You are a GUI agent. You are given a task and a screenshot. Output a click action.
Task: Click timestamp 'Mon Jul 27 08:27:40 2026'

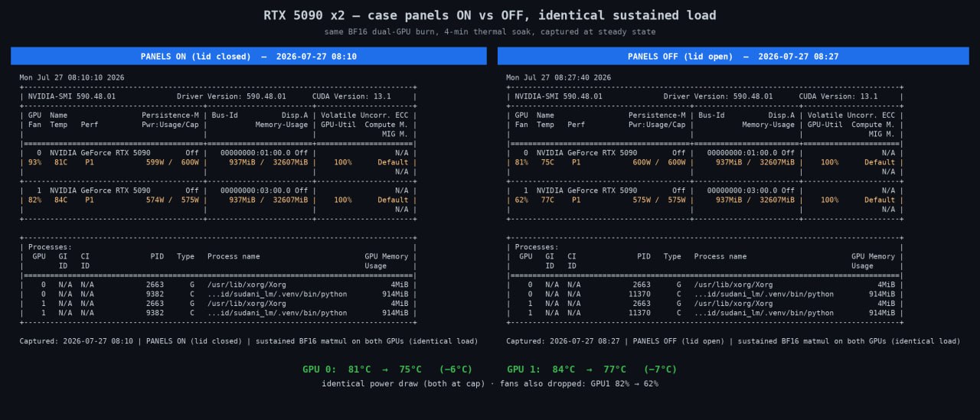coord(559,77)
